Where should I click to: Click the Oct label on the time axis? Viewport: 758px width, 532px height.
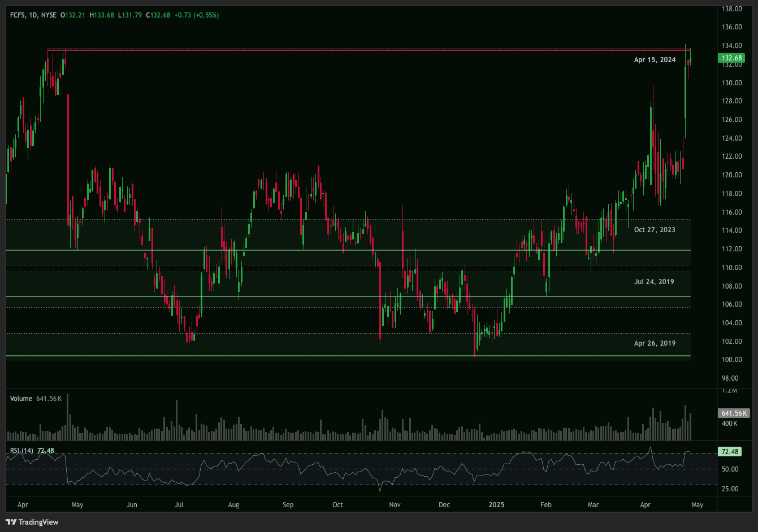(x=337, y=505)
